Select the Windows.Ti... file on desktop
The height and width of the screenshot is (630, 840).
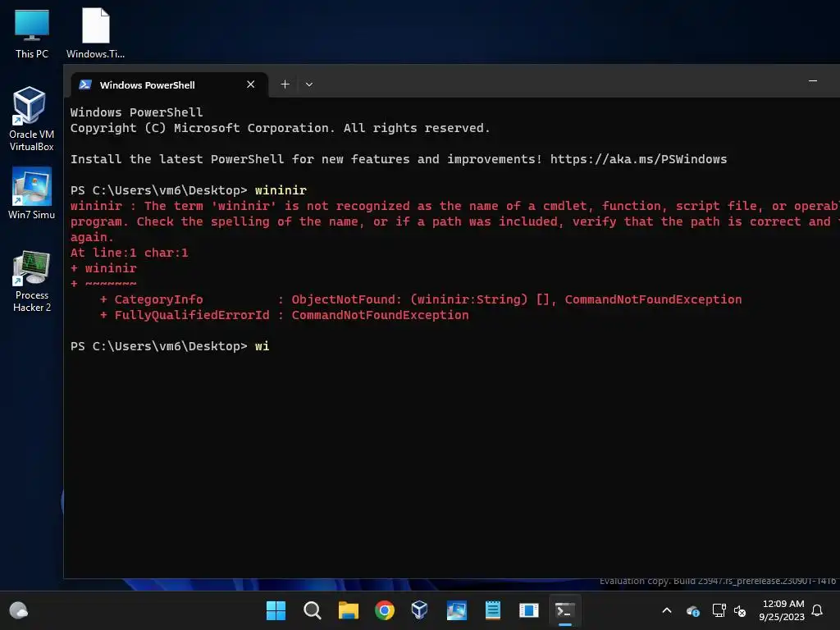point(95,33)
